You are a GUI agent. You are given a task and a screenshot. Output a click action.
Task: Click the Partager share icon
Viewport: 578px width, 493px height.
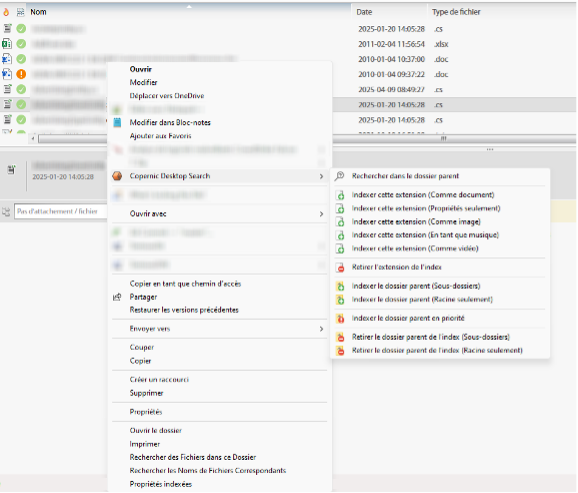pyautogui.click(x=117, y=297)
